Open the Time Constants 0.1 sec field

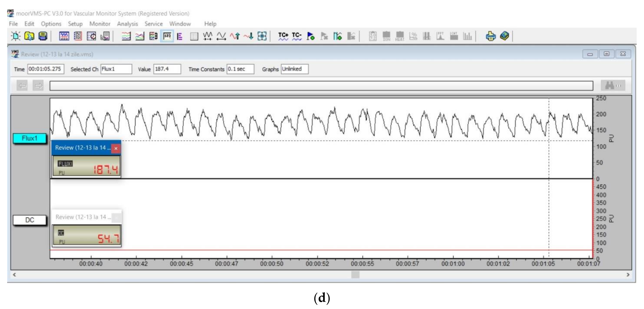240,69
